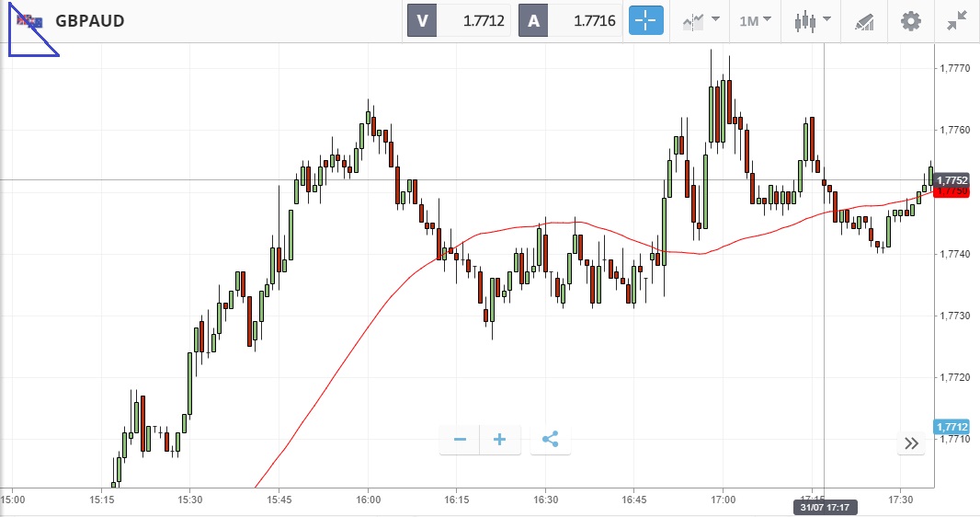Toggle the crosshair cursor button
980x517 pixels.
[x=646, y=20]
